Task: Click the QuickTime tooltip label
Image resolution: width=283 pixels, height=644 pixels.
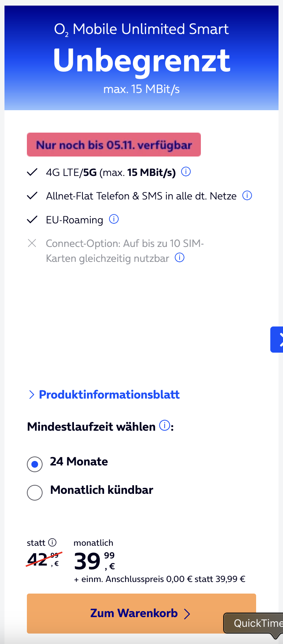Action: click(x=258, y=623)
